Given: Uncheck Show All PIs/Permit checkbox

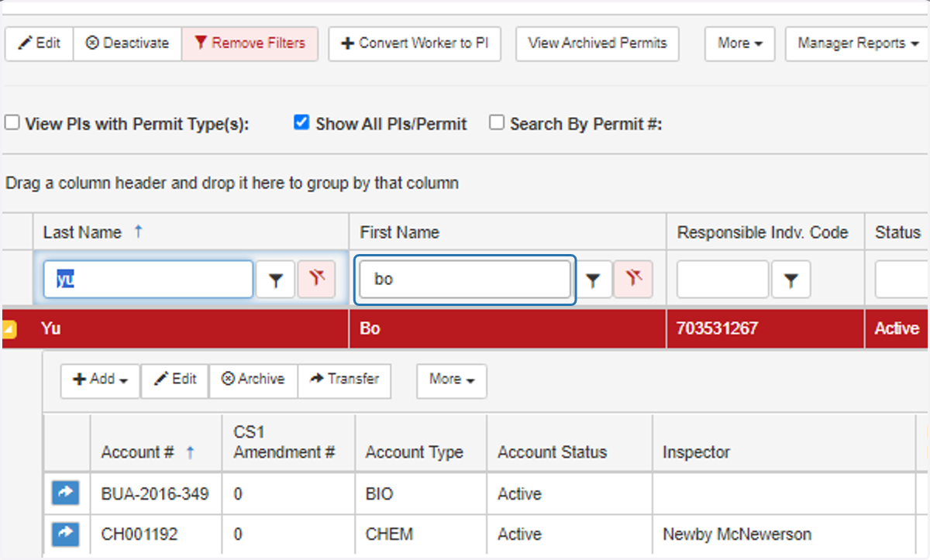Looking at the screenshot, I should pyautogui.click(x=301, y=122).
